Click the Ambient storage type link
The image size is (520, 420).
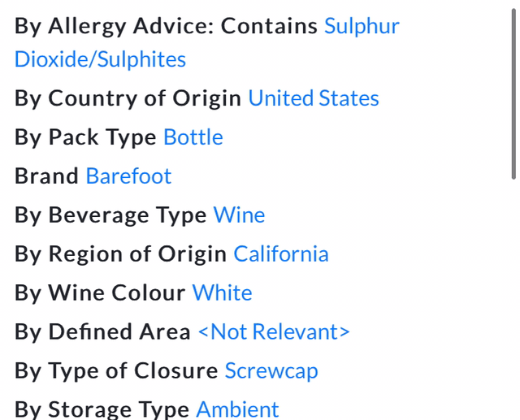point(237,409)
